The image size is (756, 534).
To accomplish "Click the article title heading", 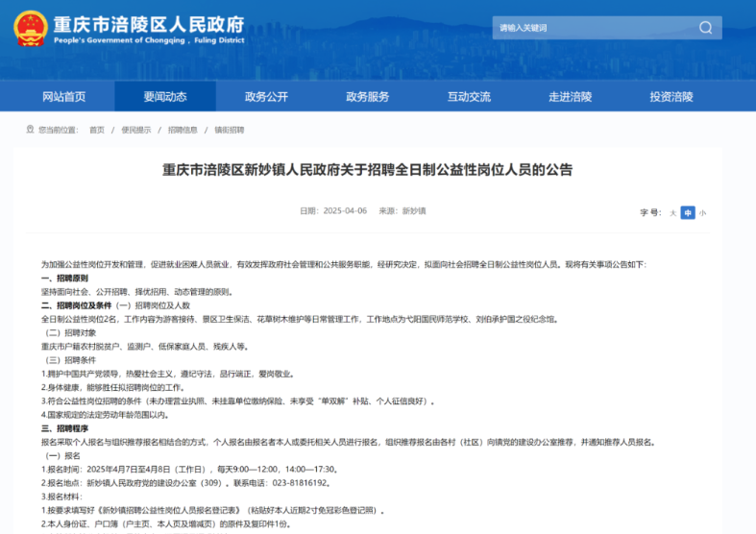I will (x=367, y=170).
